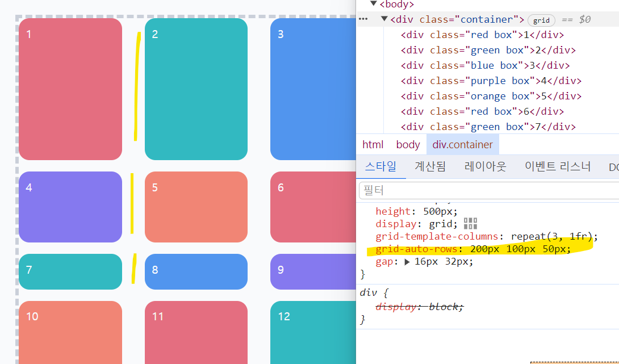Expand the gap shorthand property triangle
The image size is (619, 364).
point(407,261)
